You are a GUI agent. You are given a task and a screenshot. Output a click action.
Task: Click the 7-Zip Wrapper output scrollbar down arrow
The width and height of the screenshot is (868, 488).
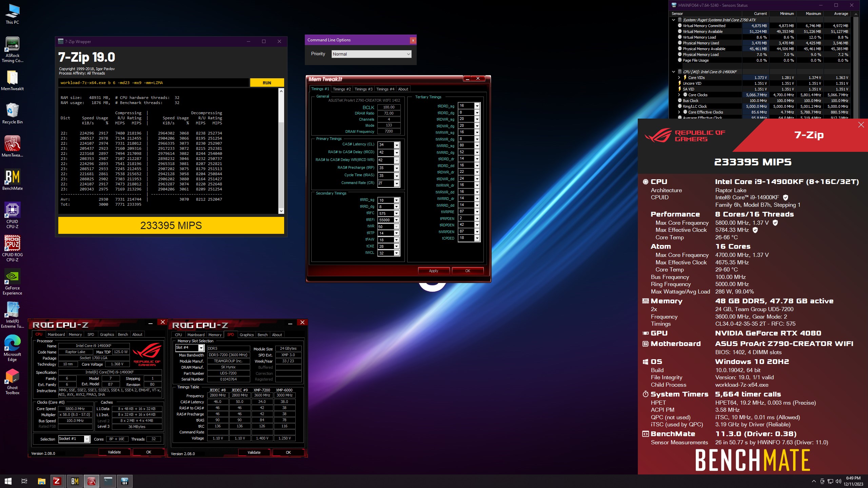coord(281,211)
